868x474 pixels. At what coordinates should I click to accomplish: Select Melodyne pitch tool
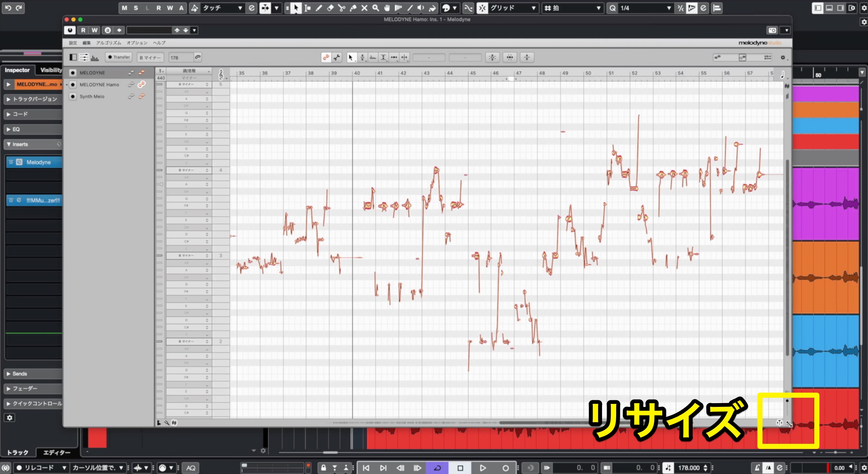tap(362, 57)
